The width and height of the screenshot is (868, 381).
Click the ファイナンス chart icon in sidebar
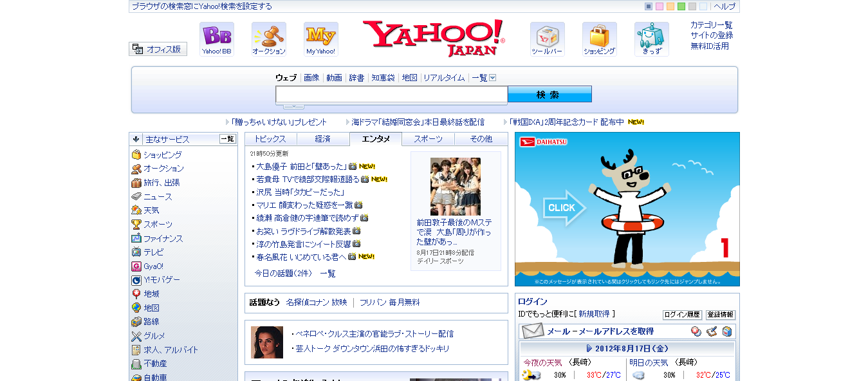click(x=136, y=238)
